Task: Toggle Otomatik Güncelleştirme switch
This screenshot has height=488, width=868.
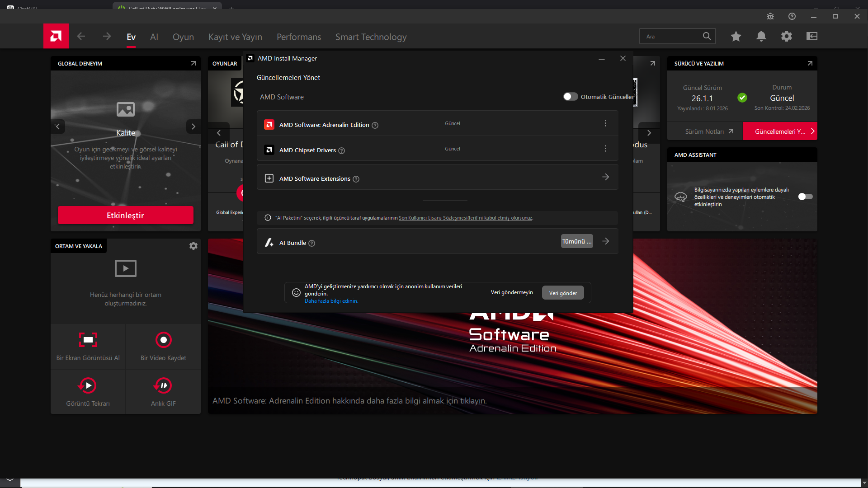Action: [x=570, y=97]
